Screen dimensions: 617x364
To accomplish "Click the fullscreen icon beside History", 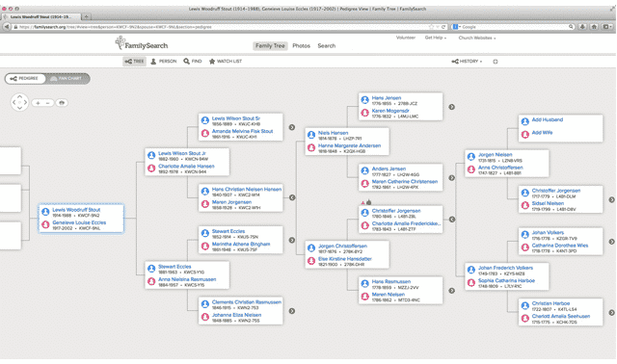I will pyautogui.click(x=496, y=62).
